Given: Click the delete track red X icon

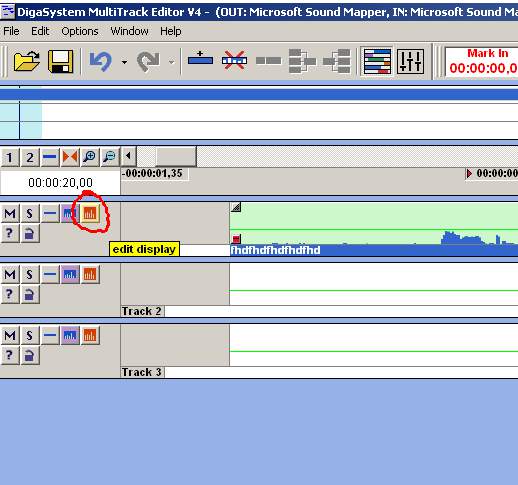Looking at the screenshot, I should [234, 60].
